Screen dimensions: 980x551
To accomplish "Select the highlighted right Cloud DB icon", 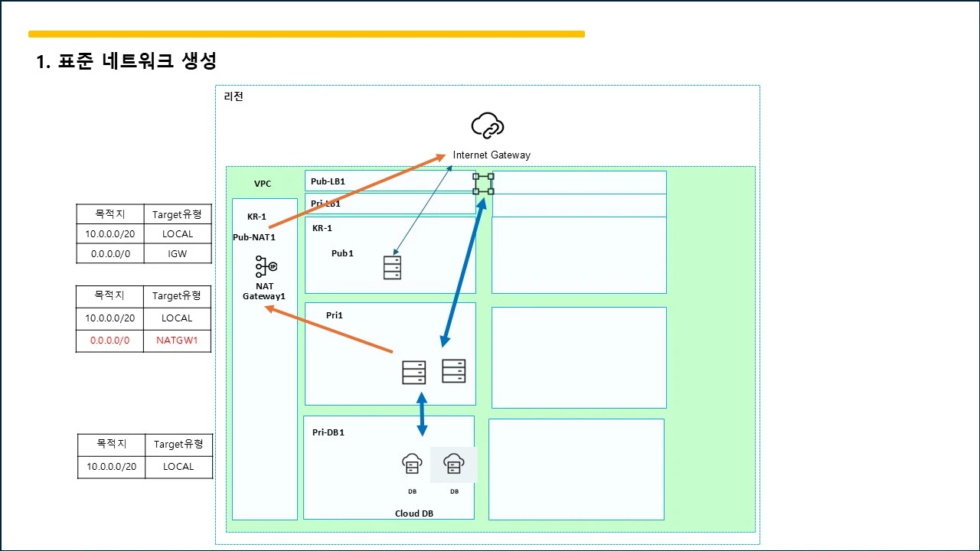I will 454,464.
